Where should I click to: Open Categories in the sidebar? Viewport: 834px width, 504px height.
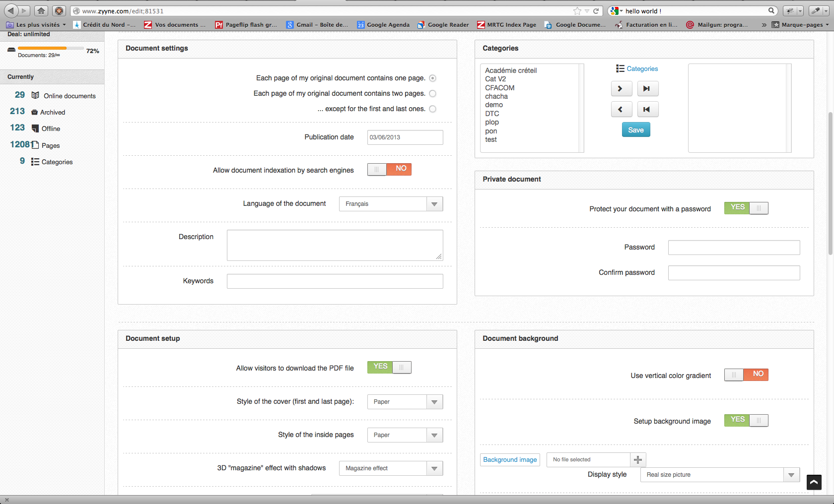click(57, 162)
